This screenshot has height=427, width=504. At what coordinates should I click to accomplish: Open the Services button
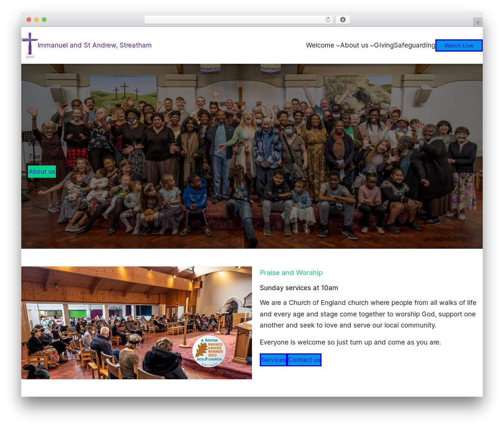click(273, 360)
